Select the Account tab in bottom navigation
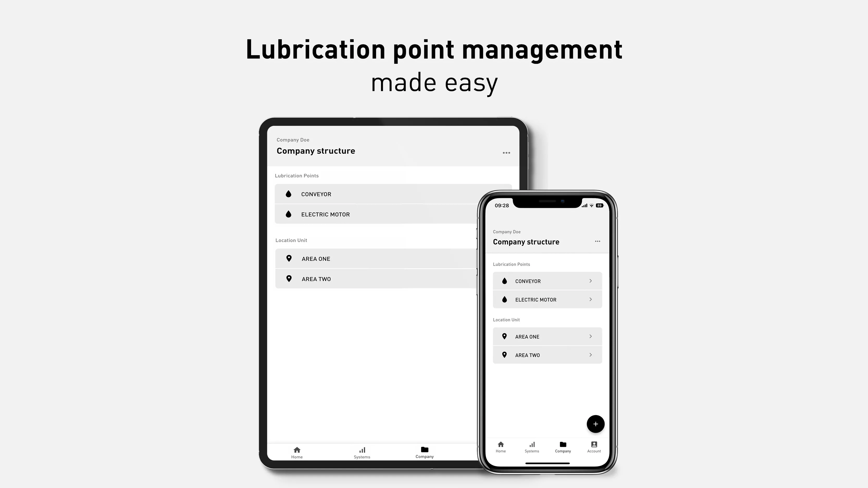 tap(594, 447)
